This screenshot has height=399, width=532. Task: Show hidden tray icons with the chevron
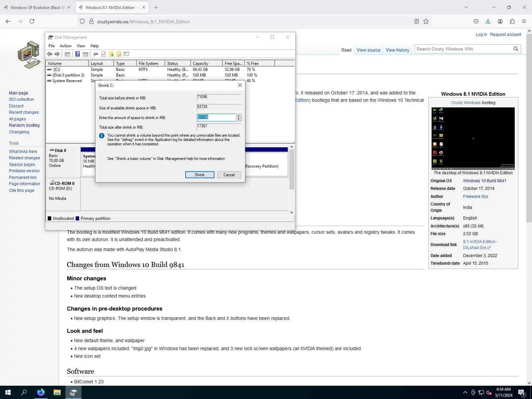(x=465, y=392)
